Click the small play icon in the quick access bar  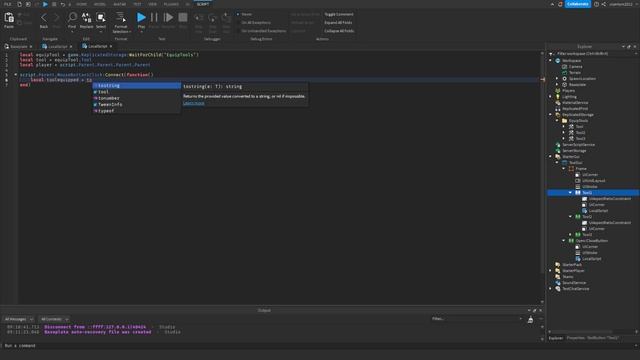(x=45, y=4)
